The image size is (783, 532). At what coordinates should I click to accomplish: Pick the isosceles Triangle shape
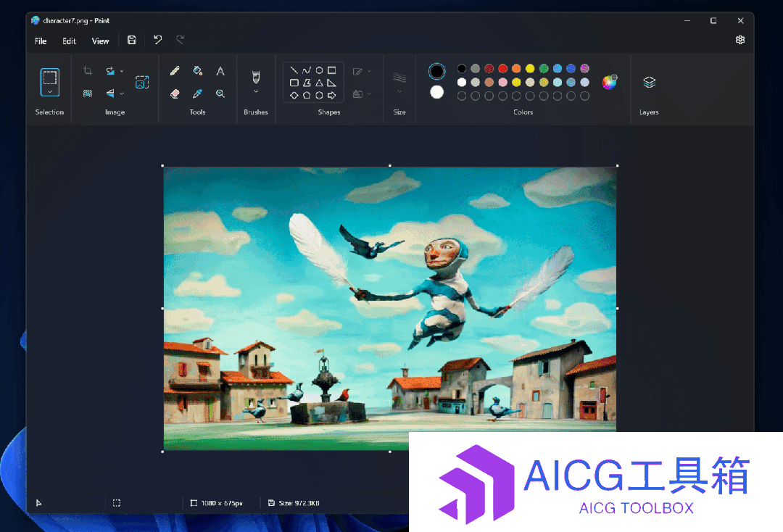(319, 83)
